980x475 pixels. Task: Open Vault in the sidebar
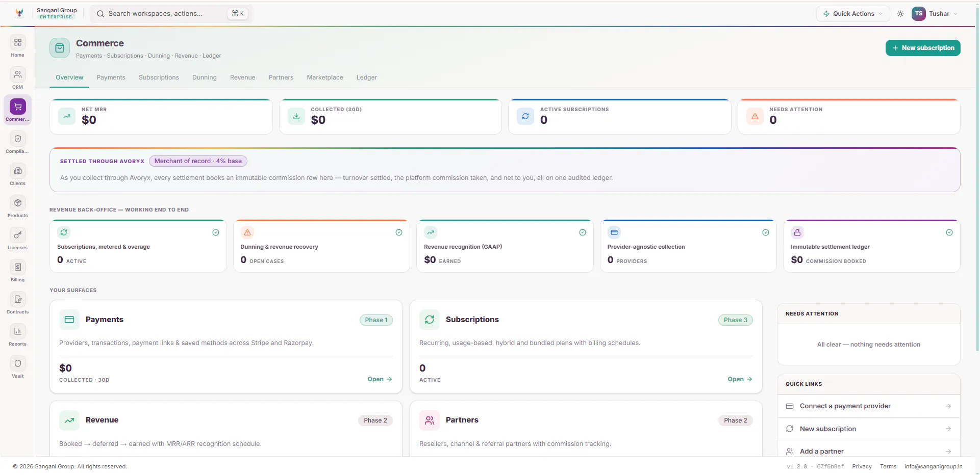(17, 367)
